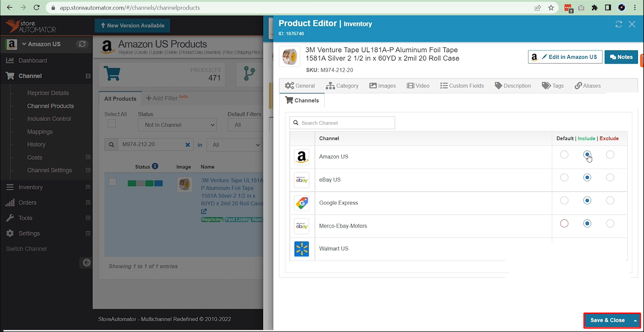Check the product row checkbox
This screenshot has width=644, height=332.
113,182
